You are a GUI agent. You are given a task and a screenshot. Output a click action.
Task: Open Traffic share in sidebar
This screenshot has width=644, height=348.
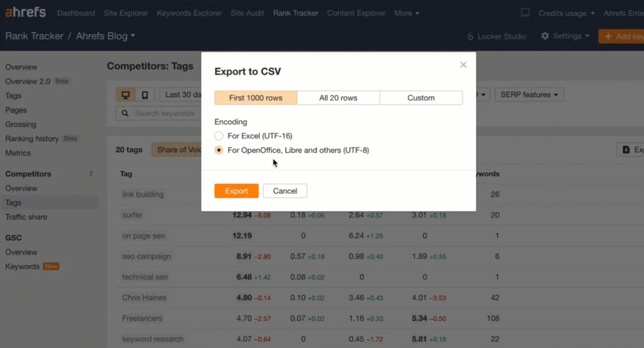[x=26, y=217]
